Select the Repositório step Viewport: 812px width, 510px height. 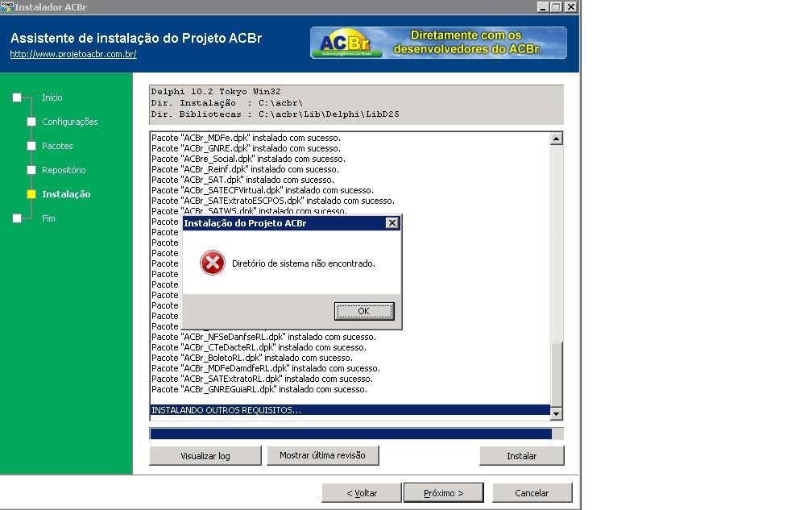coord(64,170)
